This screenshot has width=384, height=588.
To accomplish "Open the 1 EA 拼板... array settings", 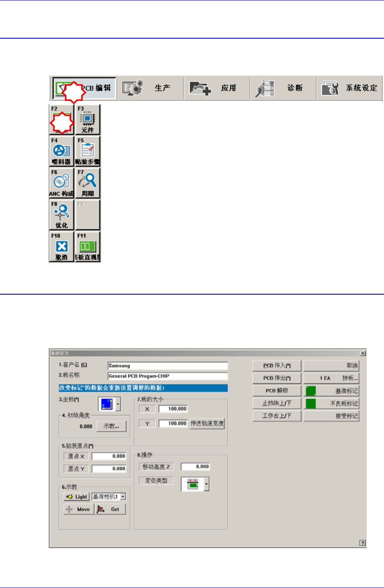I will coord(331,378).
